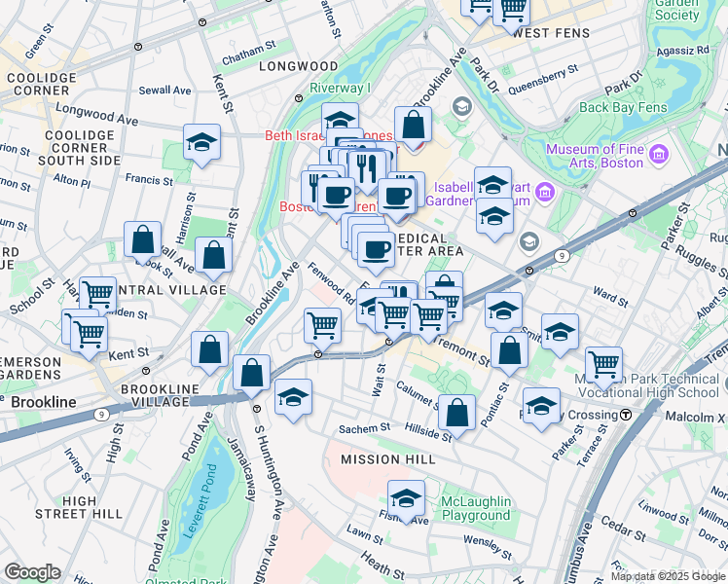Select the coffee cup marker right of Boston Children's
The width and height of the screenshot is (728, 584).
tap(397, 198)
